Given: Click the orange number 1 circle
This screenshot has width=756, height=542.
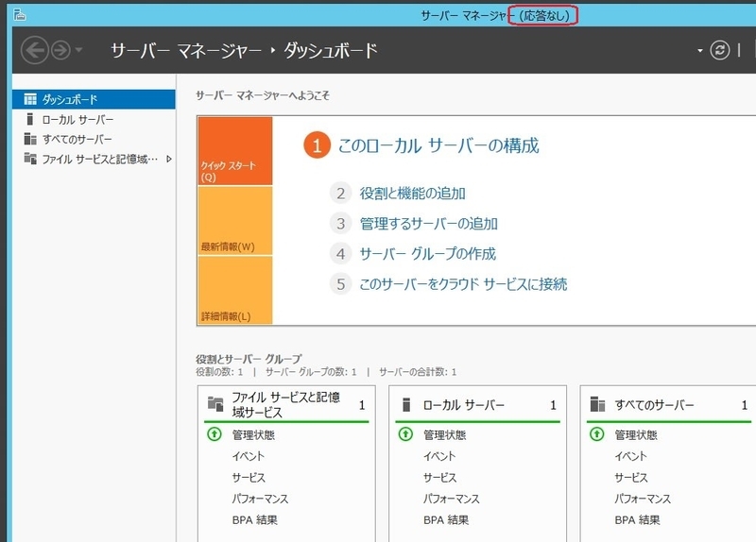Looking at the screenshot, I should pyautogui.click(x=317, y=145).
